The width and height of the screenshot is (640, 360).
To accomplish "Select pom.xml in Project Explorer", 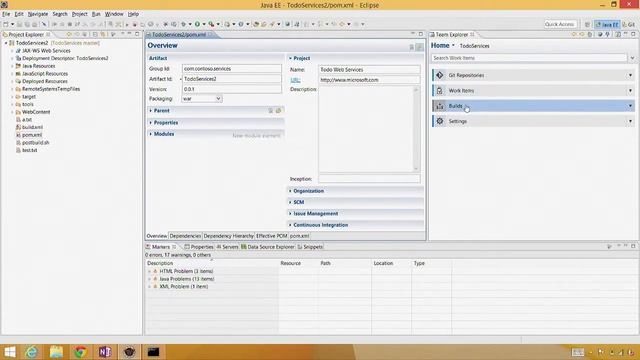I will [x=32, y=135].
